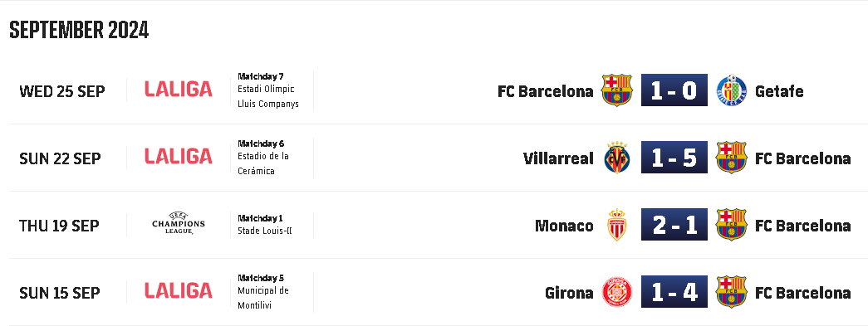Open the 1 - 4 score box

pos(674,292)
